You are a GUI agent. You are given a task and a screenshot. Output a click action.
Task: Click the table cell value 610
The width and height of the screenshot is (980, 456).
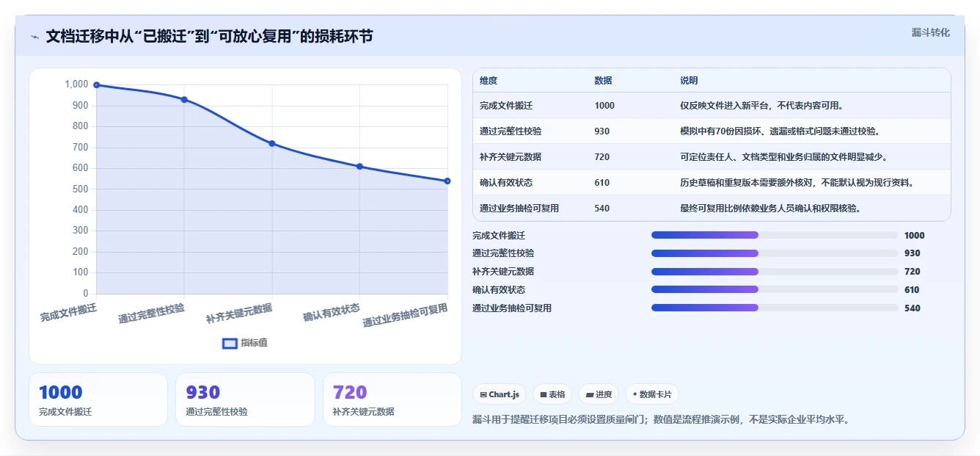tap(602, 183)
